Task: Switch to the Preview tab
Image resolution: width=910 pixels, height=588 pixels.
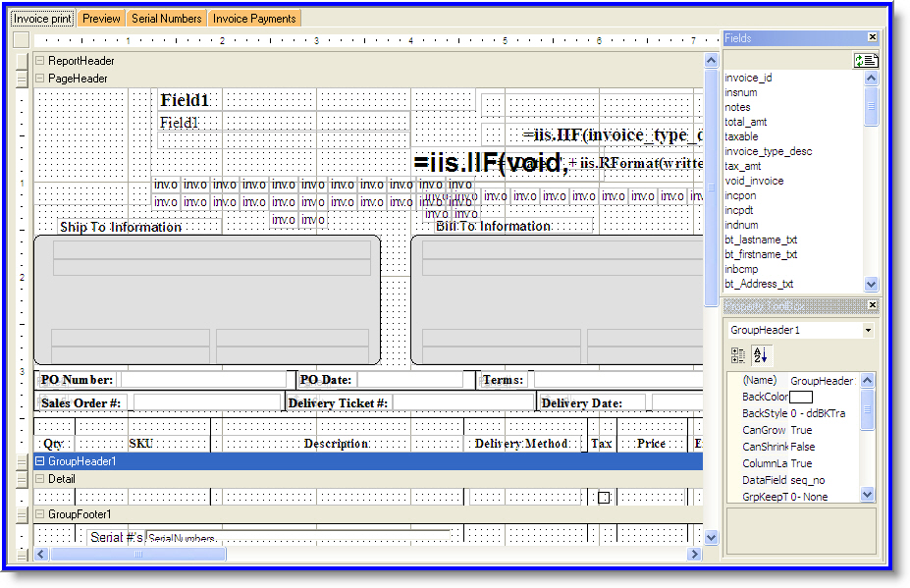Action: click(x=101, y=19)
